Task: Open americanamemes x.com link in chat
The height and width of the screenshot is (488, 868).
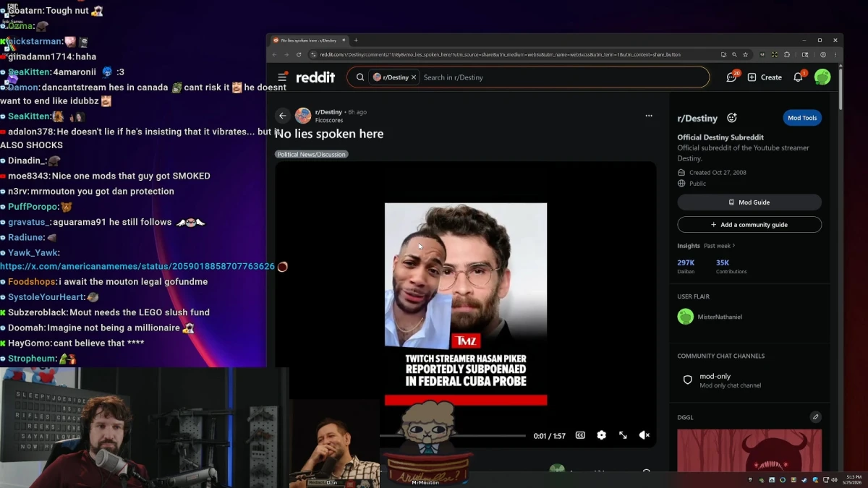Action: (x=137, y=267)
